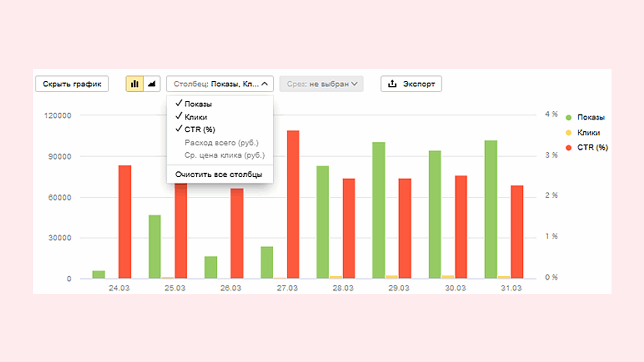Screen dimensions: 644x362
Task: Click the red CTR bar for 24.03
Action: coord(125,222)
